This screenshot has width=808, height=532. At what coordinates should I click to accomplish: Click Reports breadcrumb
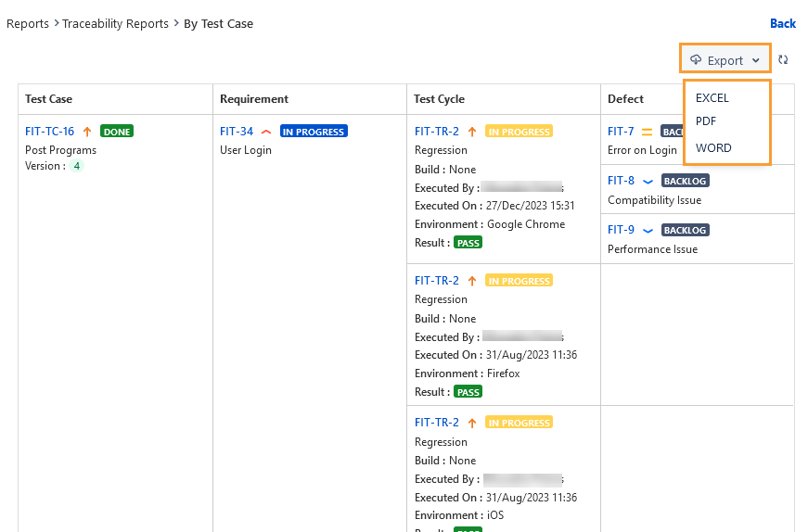click(x=28, y=23)
